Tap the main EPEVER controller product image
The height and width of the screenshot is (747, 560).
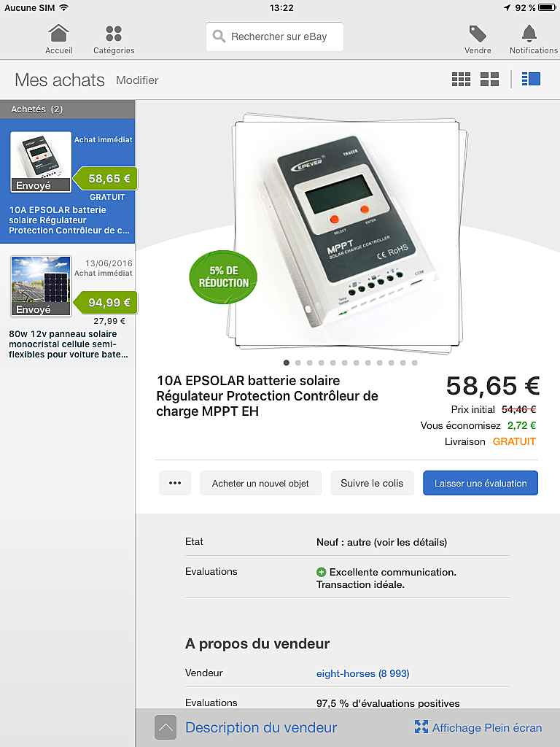pos(348,234)
